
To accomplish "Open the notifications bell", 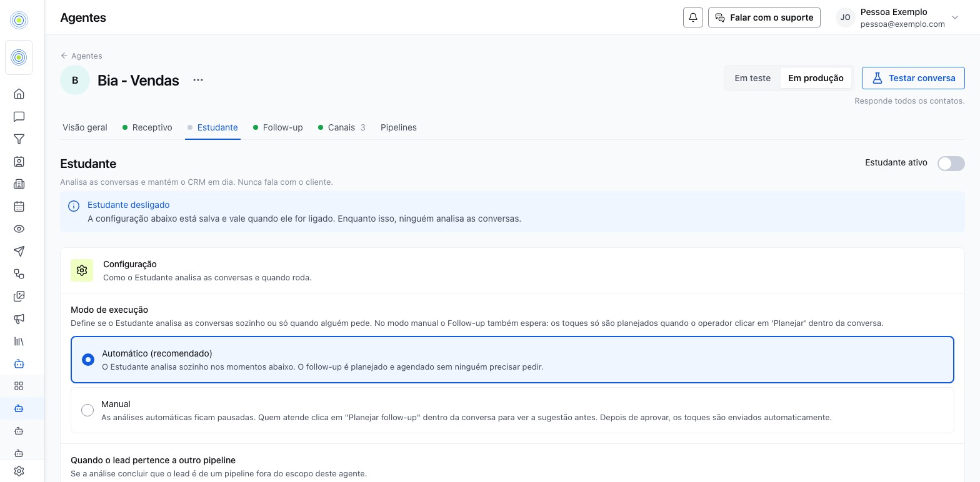I will coord(693,17).
